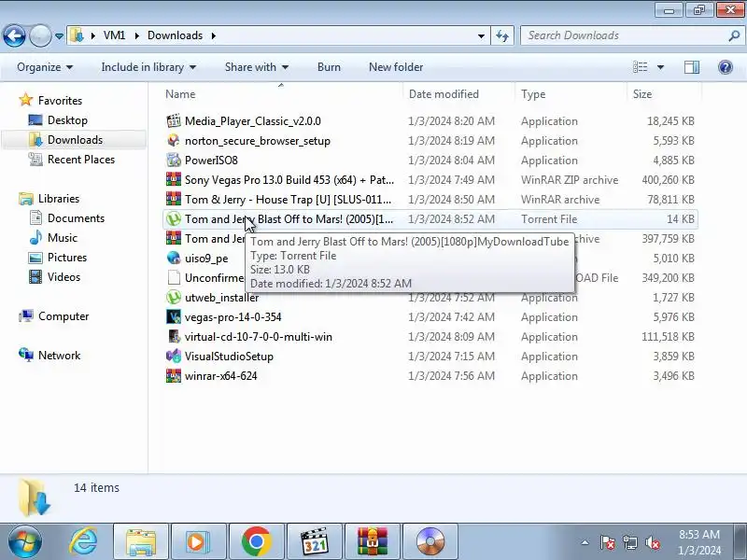The image size is (747, 560).
Task: Open the Start menu orb
Action: (x=25, y=541)
